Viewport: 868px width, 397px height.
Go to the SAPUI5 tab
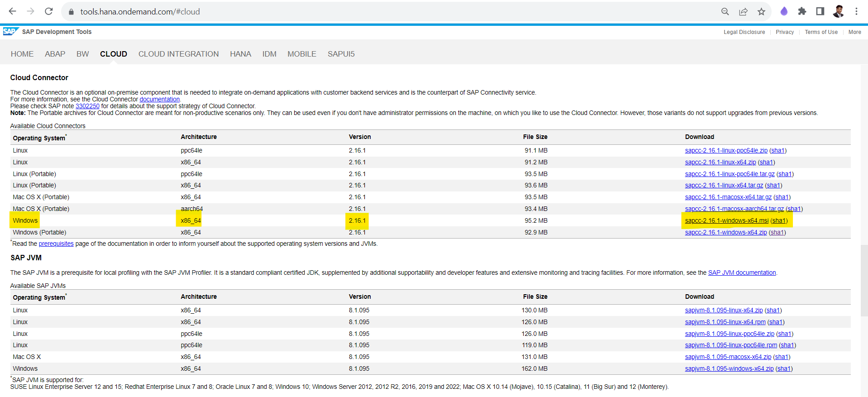pyautogui.click(x=341, y=54)
